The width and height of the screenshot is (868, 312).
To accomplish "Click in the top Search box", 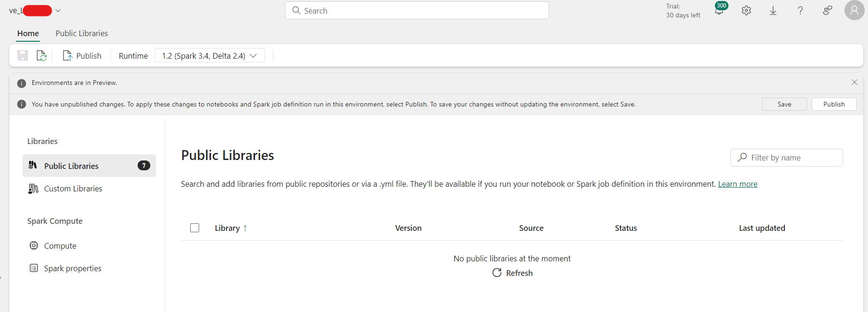I will (x=417, y=10).
